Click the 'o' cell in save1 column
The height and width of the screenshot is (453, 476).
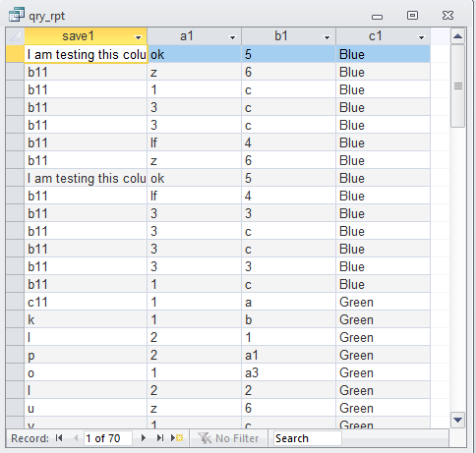pyautogui.click(x=86, y=372)
